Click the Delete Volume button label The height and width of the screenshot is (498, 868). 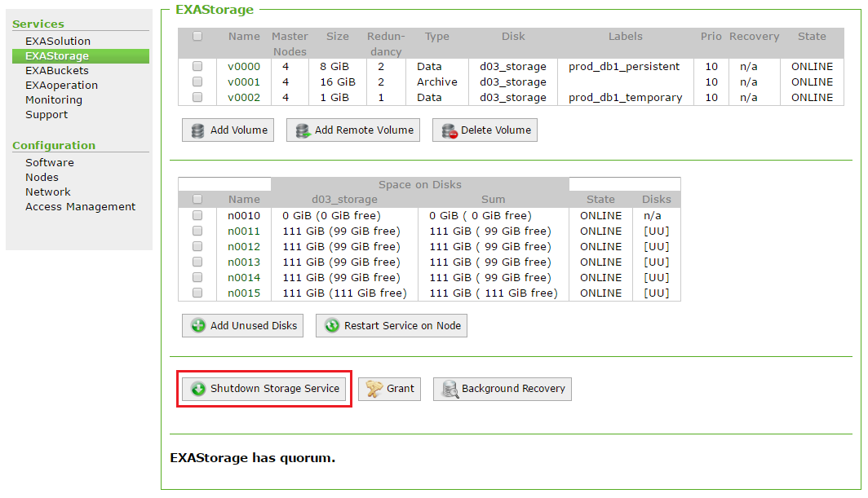point(496,130)
